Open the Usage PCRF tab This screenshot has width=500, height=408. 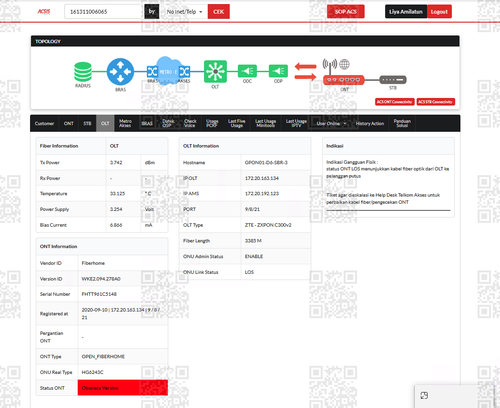(x=212, y=123)
